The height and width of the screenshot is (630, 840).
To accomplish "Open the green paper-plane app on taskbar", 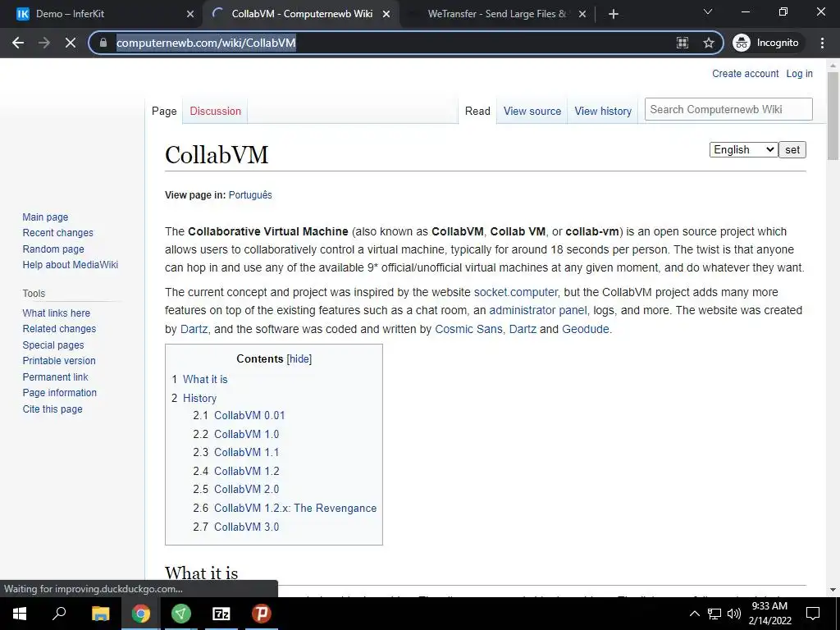I will 181,614.
